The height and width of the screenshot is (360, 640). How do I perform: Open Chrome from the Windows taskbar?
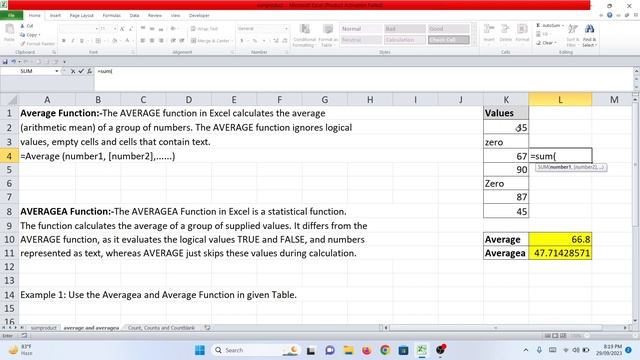[385, 350]
